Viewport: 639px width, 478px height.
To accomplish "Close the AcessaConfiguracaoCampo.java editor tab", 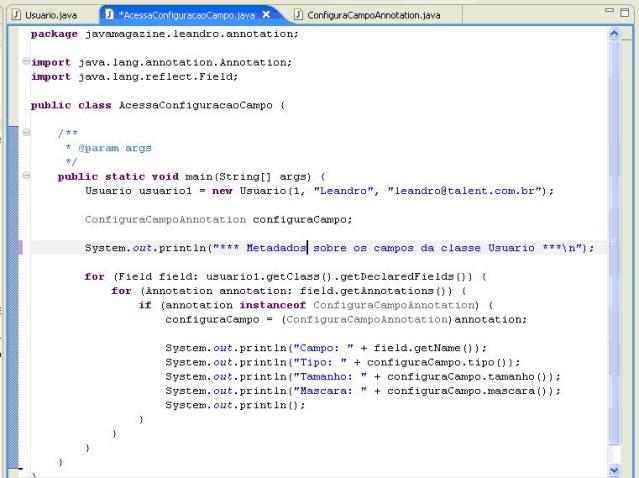I will pos(266,15).
